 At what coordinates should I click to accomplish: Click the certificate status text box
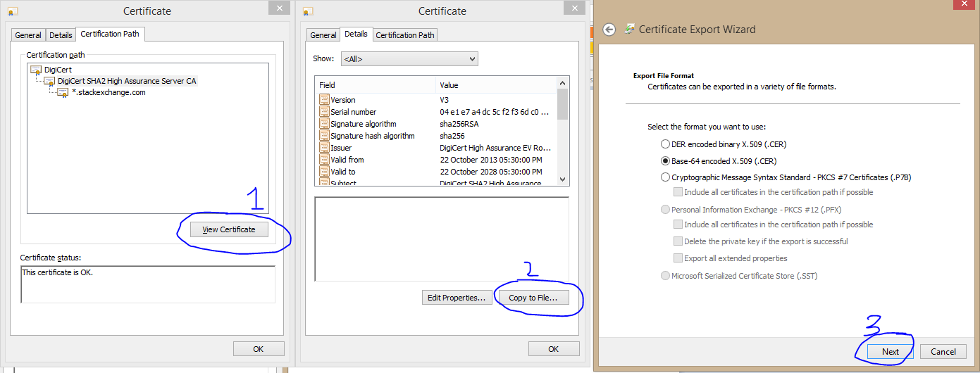[x=148, y=284]
